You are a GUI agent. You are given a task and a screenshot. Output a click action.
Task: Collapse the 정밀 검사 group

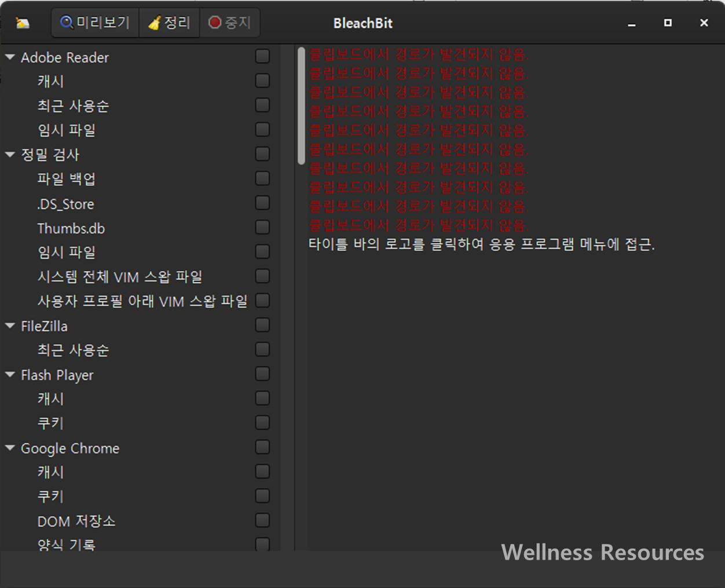tap(10, 155)
